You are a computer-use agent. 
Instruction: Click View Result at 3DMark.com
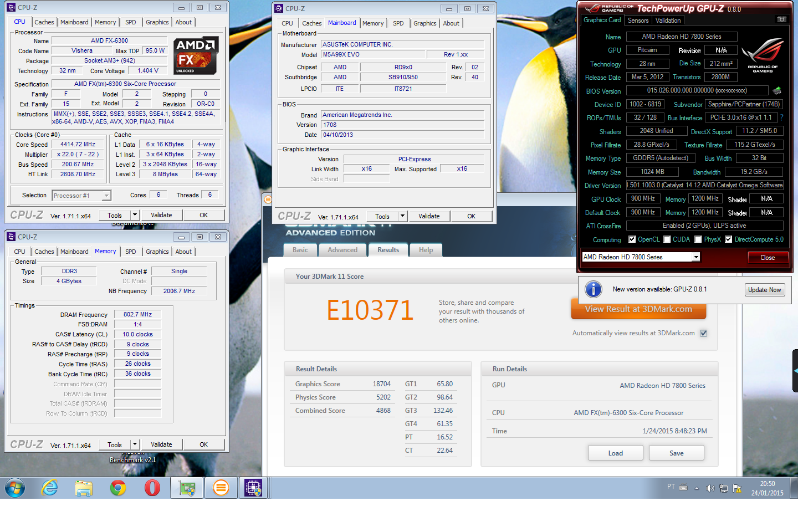pos(638,309)
